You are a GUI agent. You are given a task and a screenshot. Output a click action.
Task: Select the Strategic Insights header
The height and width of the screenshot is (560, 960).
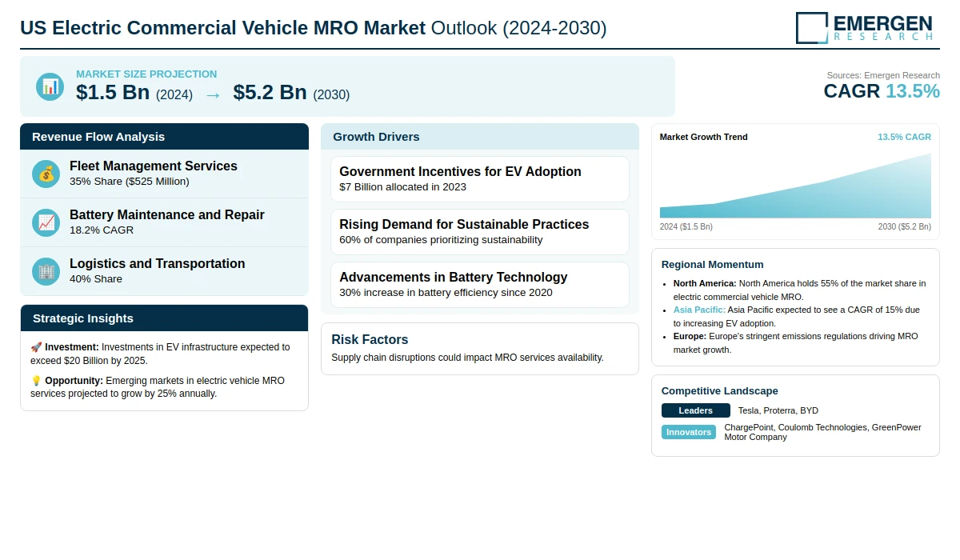coord(164,318)
